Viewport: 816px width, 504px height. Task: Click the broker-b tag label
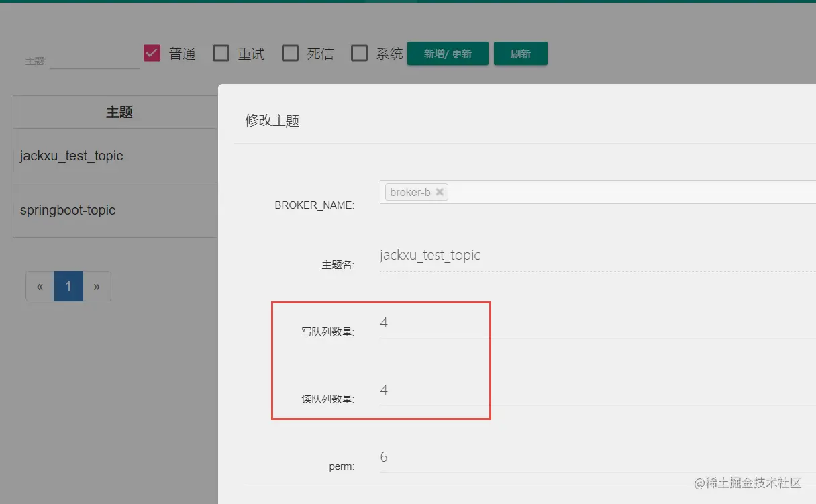pos(410,192)
